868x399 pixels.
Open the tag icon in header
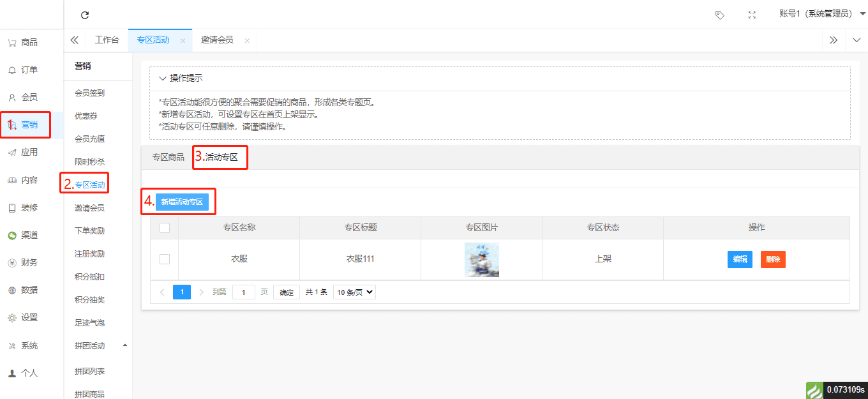pyautogui.click(x=719, y=15)
